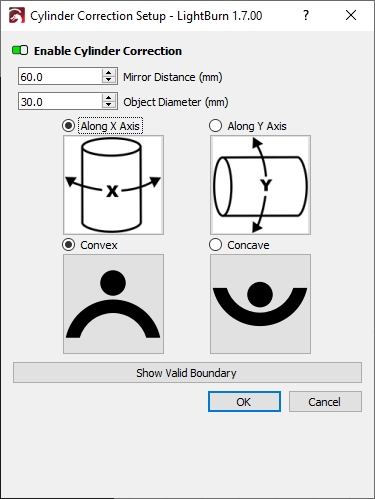Decrease Object Diameter with down arrow
375x499 pixels.
coord(109,105)
